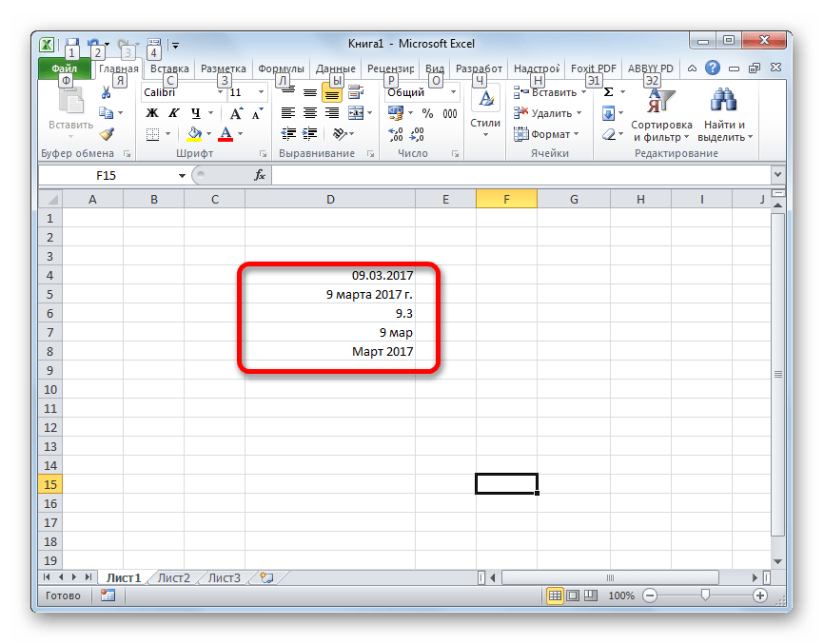The image size is (824, 644).
Task: Switch to the Данные tab
Action: point(335,68)
